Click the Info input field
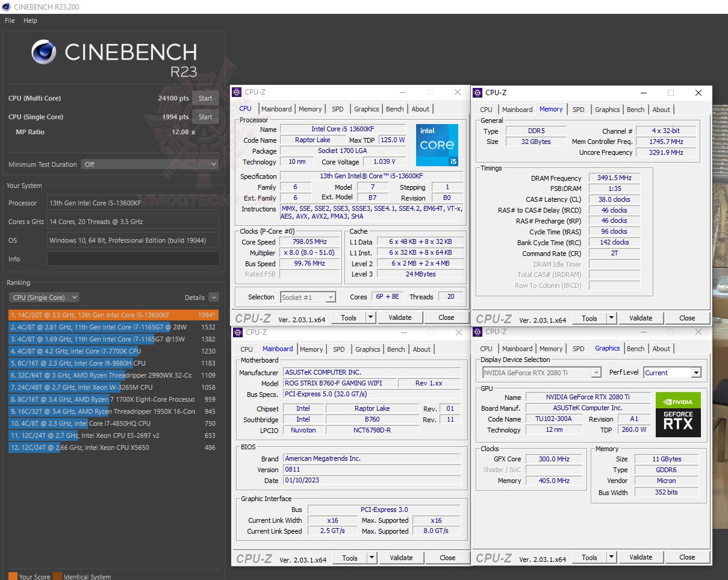728x580 pixels. (x=133, y=259)
